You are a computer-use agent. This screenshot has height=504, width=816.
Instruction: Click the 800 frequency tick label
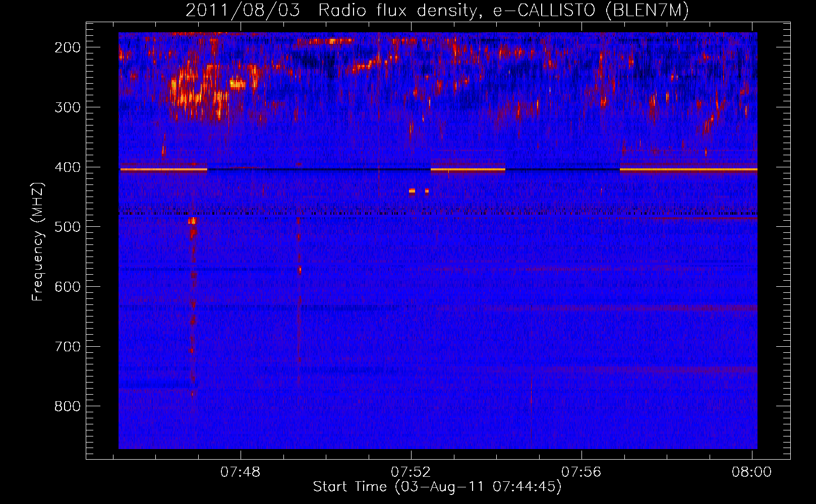click(68, 406)
